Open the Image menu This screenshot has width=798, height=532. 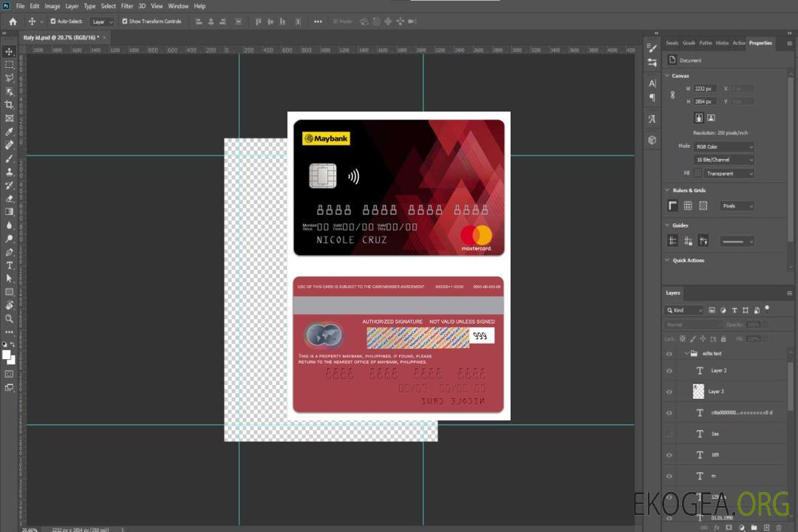pos(52,6)
